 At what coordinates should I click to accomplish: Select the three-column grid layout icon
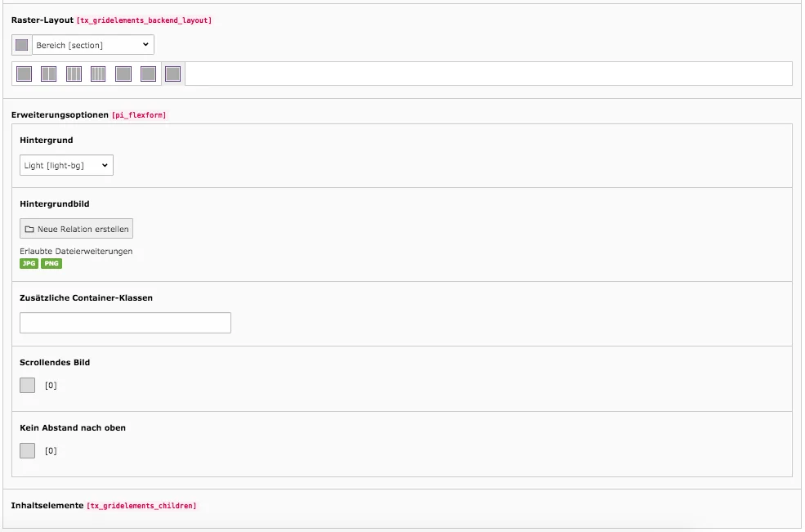[73, 74]
